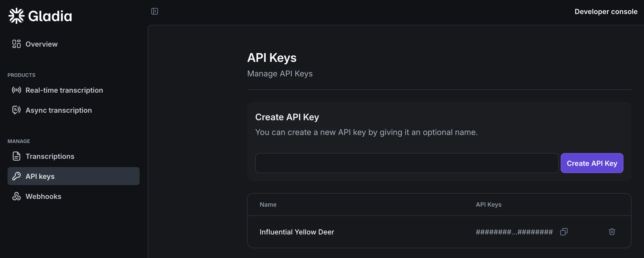Click the API Keys column header
The image size is (644, 258).
[x=488, y=204]
